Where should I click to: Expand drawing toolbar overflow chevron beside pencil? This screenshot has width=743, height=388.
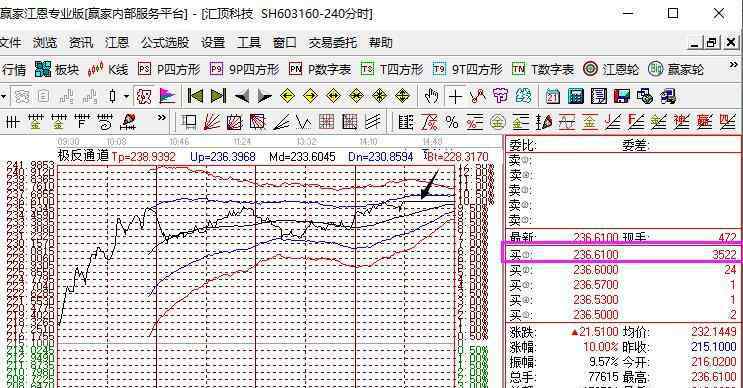coord(161,117)
